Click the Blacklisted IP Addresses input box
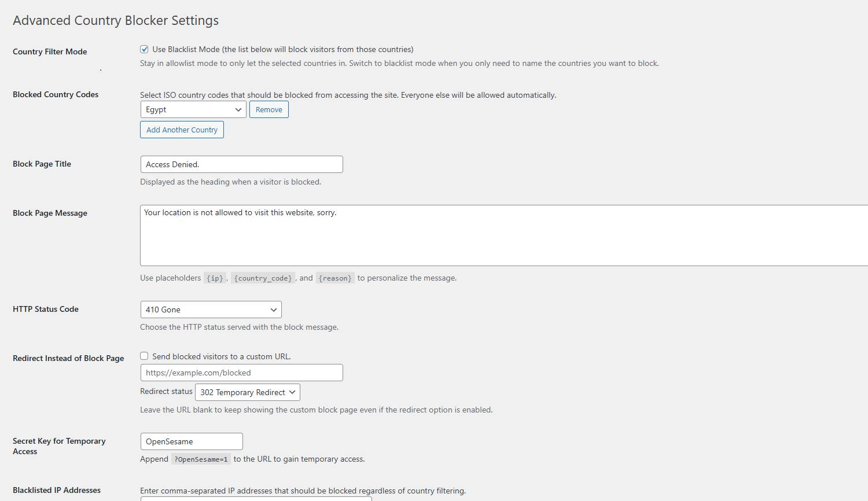The width and height of the screenshot is (868, 501). [256, 499]
